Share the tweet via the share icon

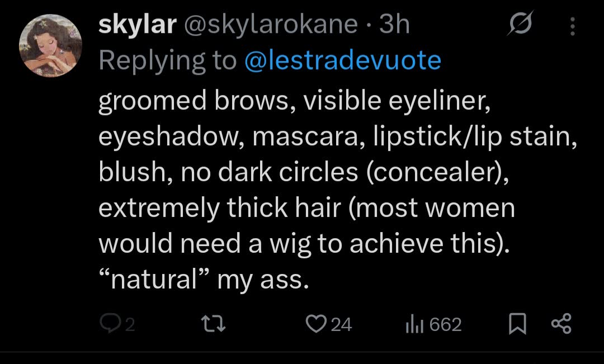coord(561,324)
